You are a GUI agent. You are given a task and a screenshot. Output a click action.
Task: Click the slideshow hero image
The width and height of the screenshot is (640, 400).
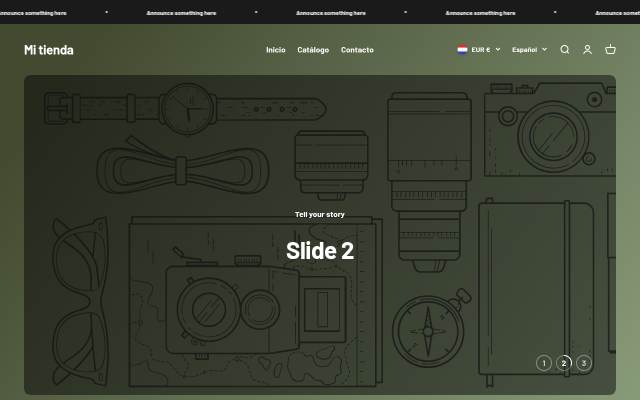320,235
